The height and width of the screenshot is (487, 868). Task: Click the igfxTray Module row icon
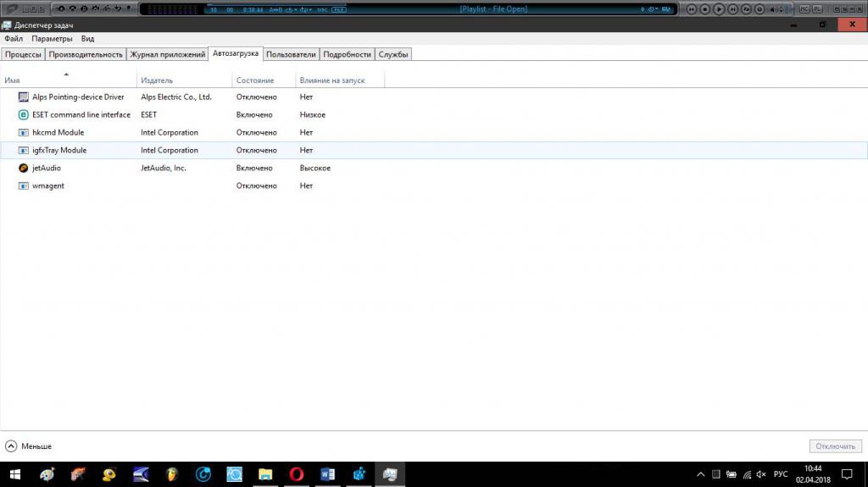pyautogui.click(x=23, y=150)
